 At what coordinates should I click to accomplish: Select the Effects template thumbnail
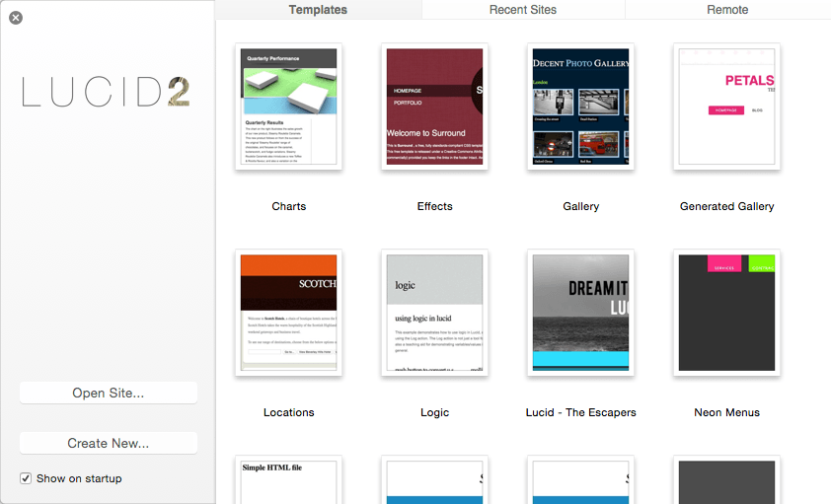click(x=434, y=107)
